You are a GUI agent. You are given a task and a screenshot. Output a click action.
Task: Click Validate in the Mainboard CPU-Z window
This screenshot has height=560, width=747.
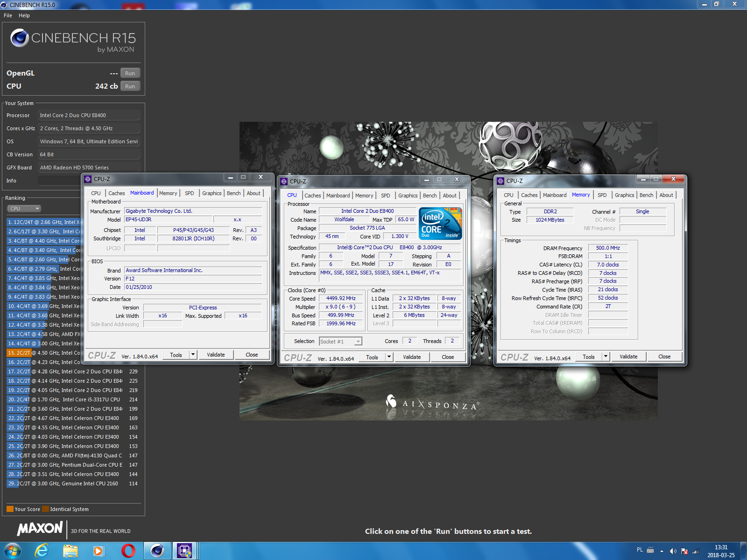[x=216, y=355]
